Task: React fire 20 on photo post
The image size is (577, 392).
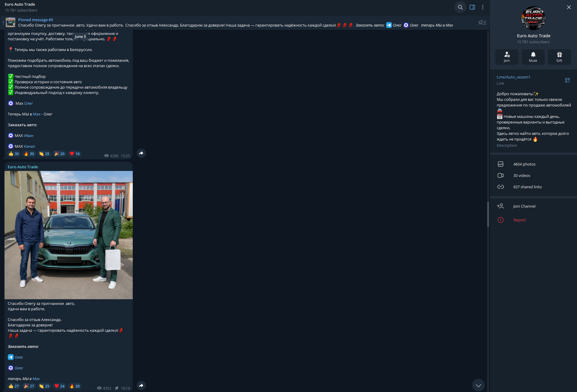Action: pos(75,386)
